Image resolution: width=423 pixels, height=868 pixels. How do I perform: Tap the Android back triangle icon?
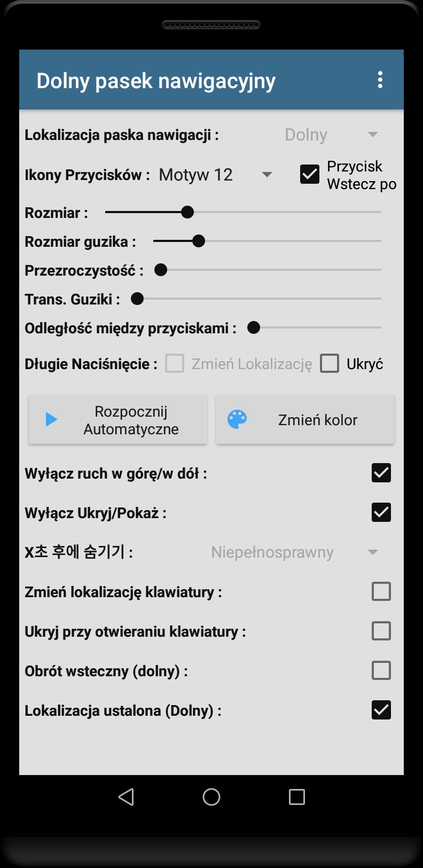tap(126, 797)
